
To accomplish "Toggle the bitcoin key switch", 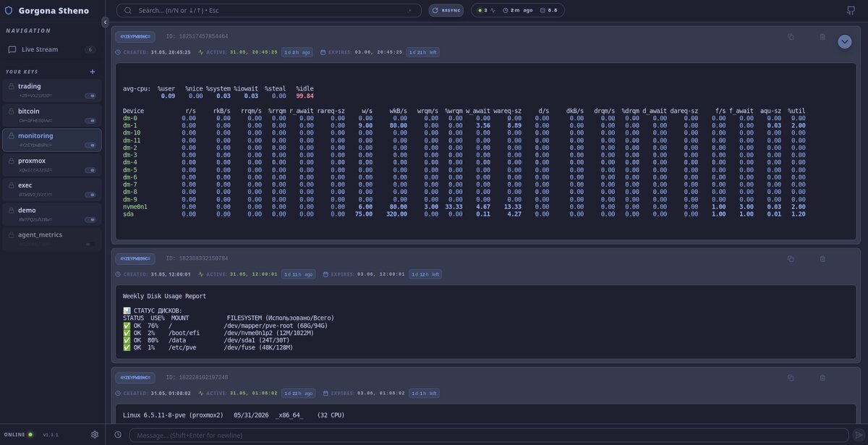I will [90, 120].
